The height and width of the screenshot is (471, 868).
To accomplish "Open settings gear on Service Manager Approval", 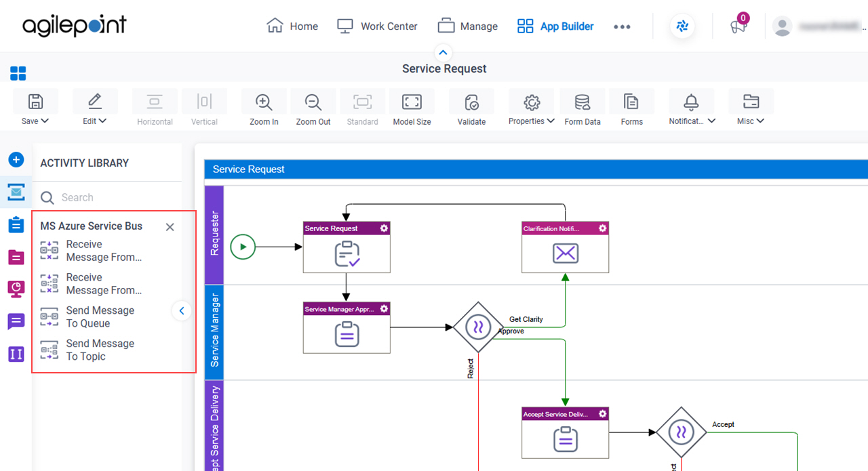I will click(384, 308).
